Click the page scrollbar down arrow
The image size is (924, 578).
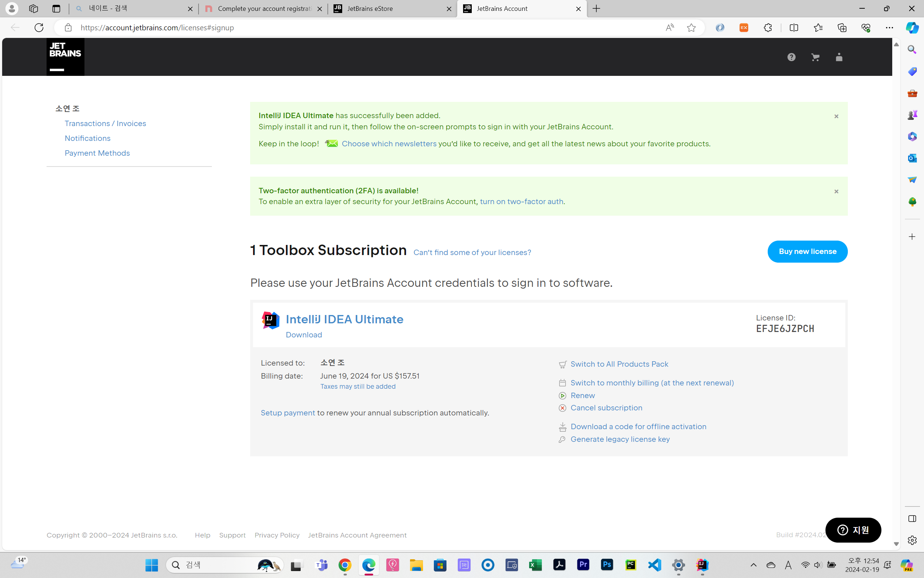coord(896,544)
